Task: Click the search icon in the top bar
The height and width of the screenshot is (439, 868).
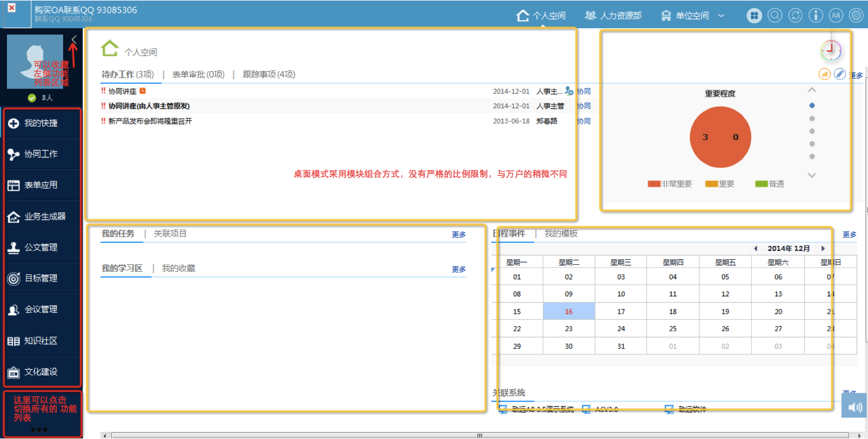Action: click(774, 16)
